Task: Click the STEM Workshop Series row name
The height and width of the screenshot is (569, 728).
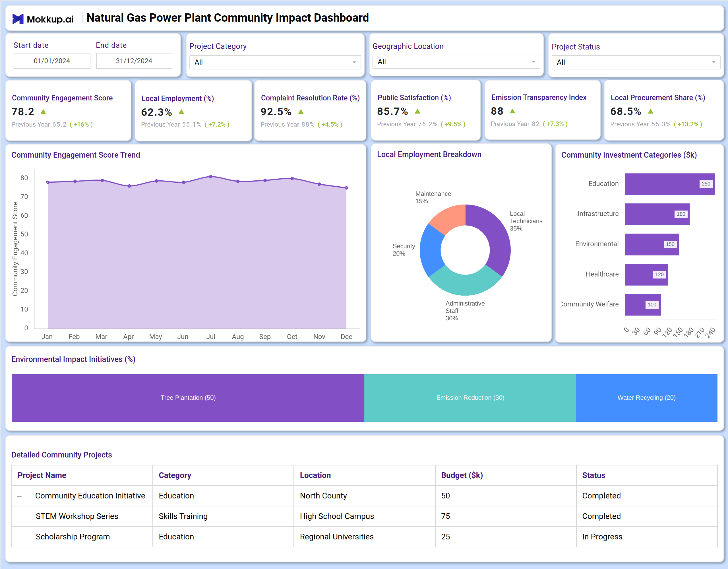Action: tap(77, 516)
